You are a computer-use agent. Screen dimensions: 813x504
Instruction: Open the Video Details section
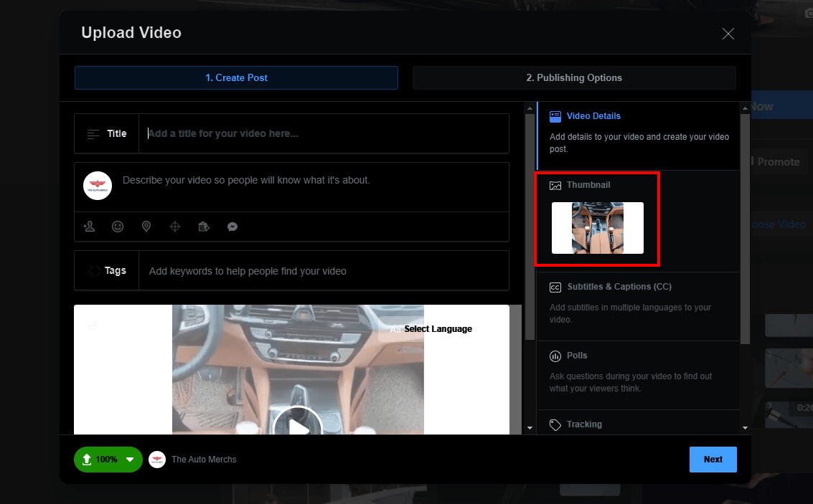[x=593, y=116]
